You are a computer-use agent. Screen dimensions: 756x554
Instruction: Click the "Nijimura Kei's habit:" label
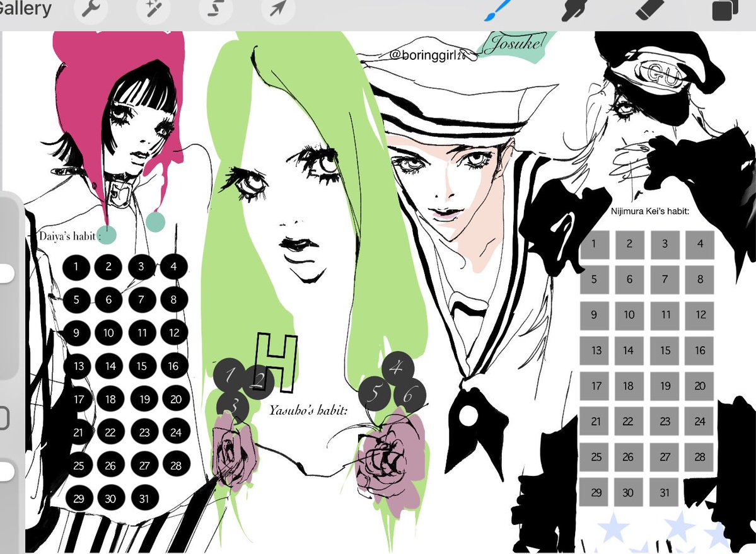point(649,211)
